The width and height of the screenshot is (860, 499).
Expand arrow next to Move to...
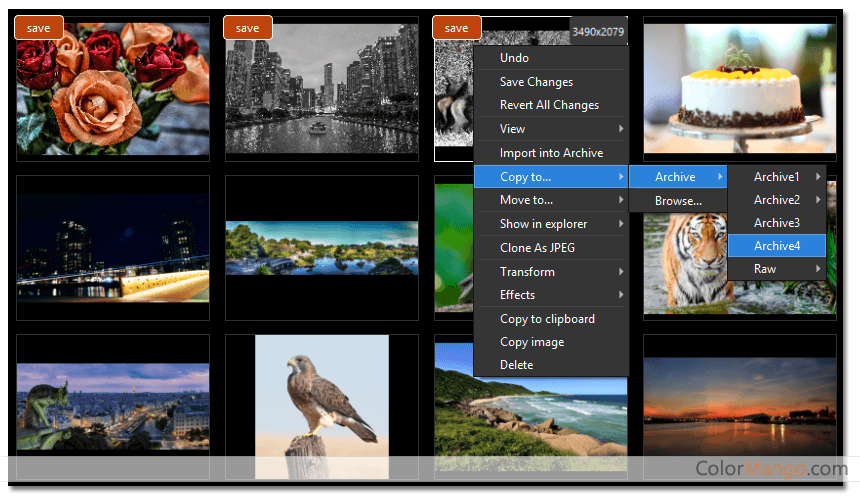click(621, 200)
